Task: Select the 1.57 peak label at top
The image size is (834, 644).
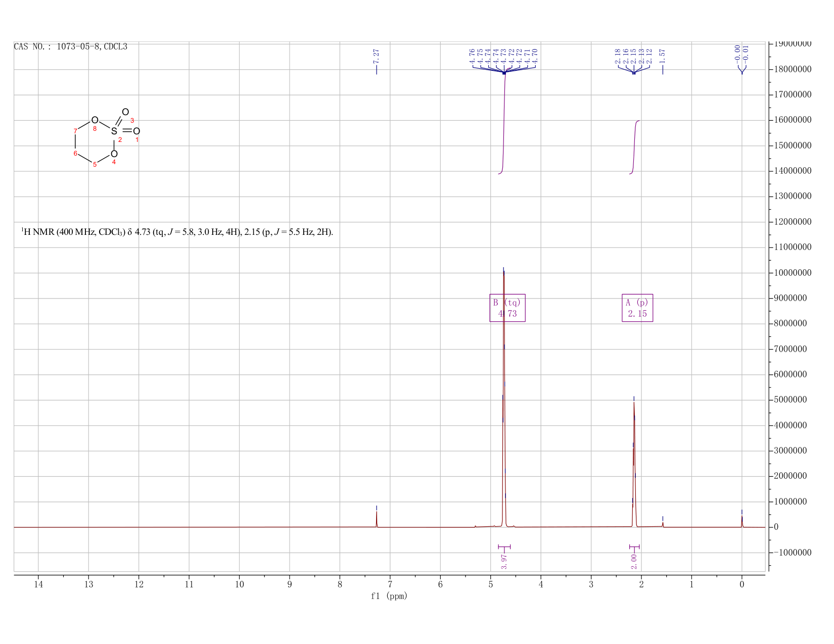Action: coord(662,56)
